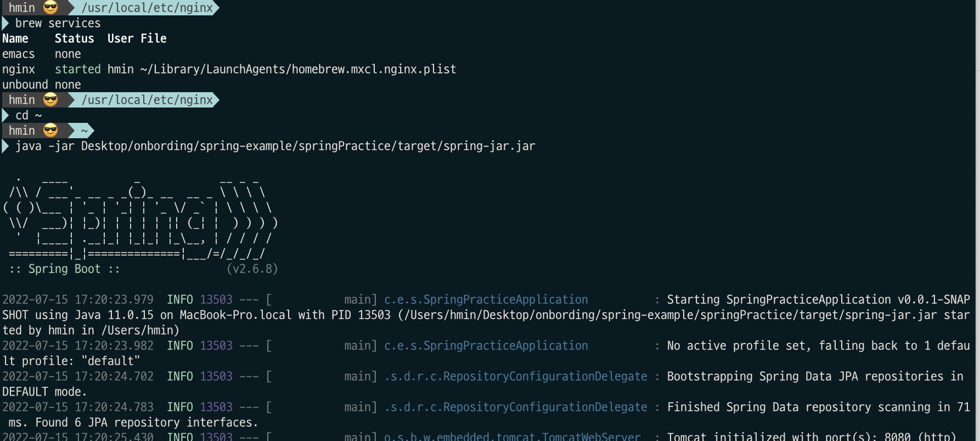Screen dimensions: 980x441
Task: Click the 'Status' column header
Action: point(74,38)
